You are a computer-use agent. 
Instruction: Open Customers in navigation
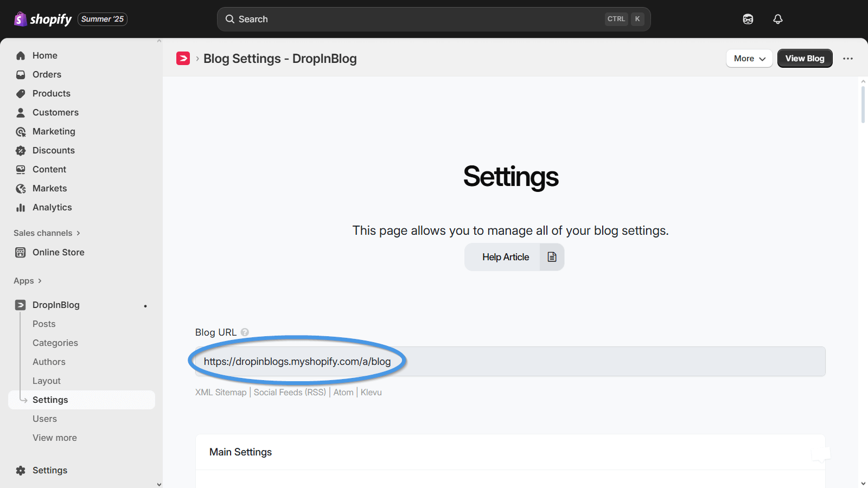click(55, 112)
